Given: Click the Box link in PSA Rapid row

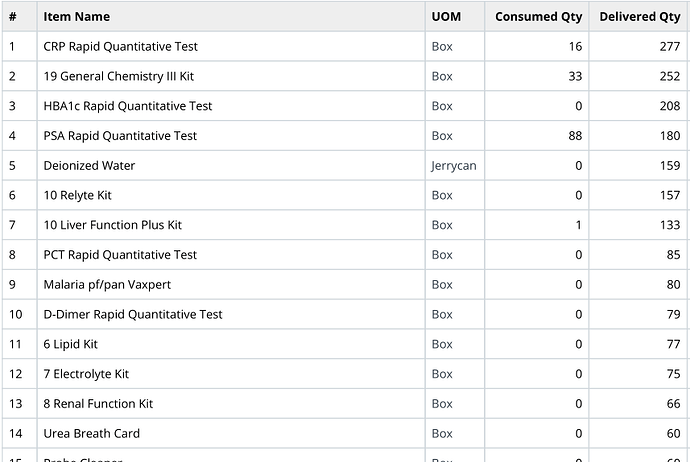Looking at the screenshot, I should (442, 136).
